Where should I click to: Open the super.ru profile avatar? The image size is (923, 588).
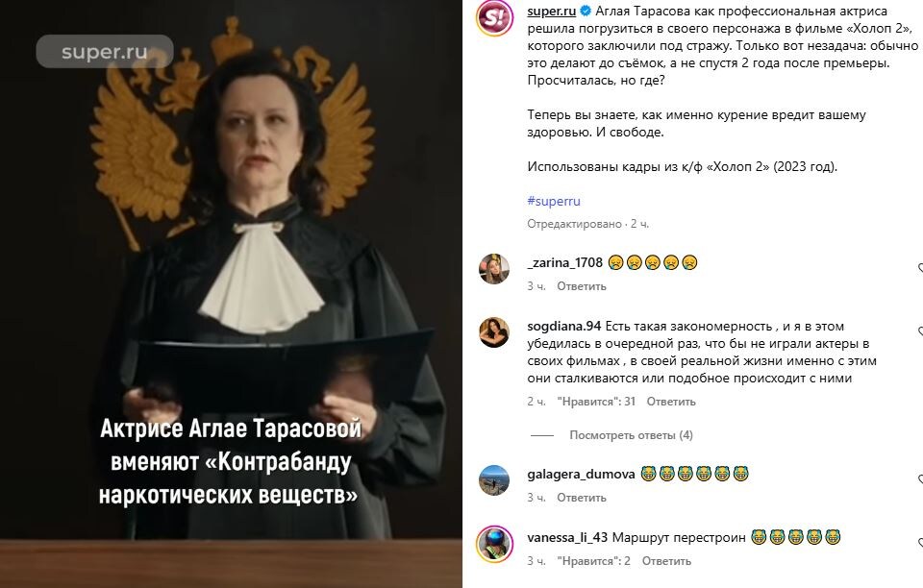click(494, 17)
